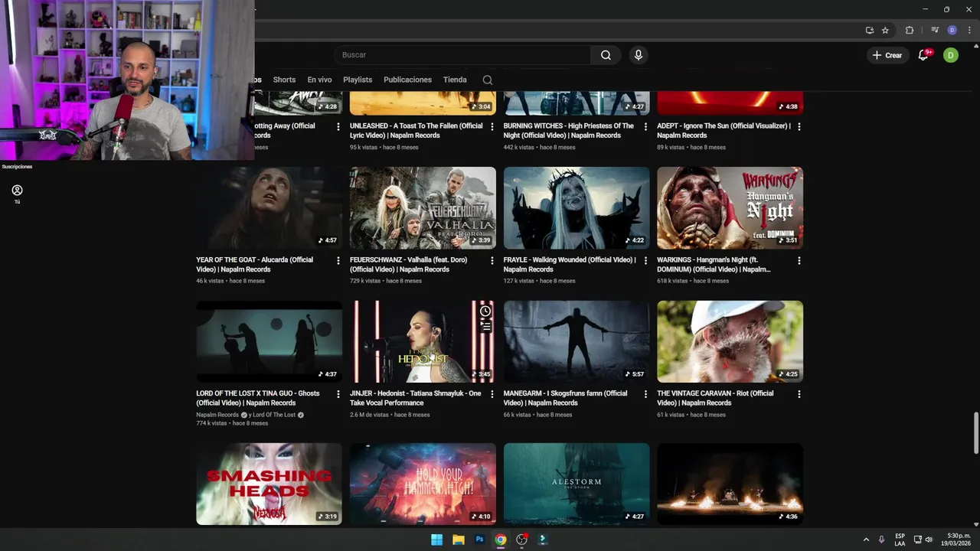Open options for BURNING WITCHES video
The width and height of the screenshot is (980, 551).
tap(645, 127)
